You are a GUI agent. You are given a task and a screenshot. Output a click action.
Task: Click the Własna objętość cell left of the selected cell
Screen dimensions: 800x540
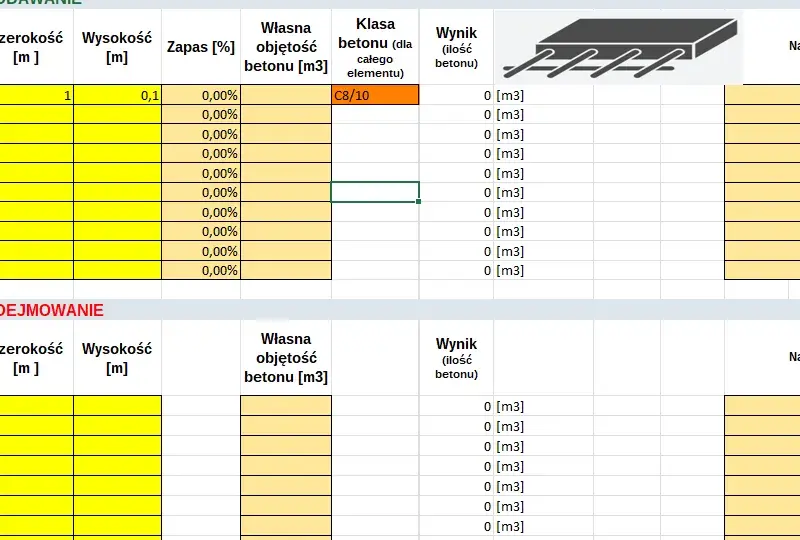[286, 192]
